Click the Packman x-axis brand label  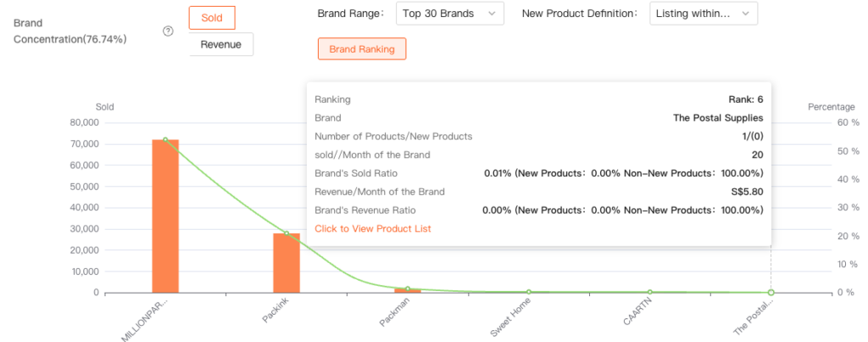[x=398, y=314]
